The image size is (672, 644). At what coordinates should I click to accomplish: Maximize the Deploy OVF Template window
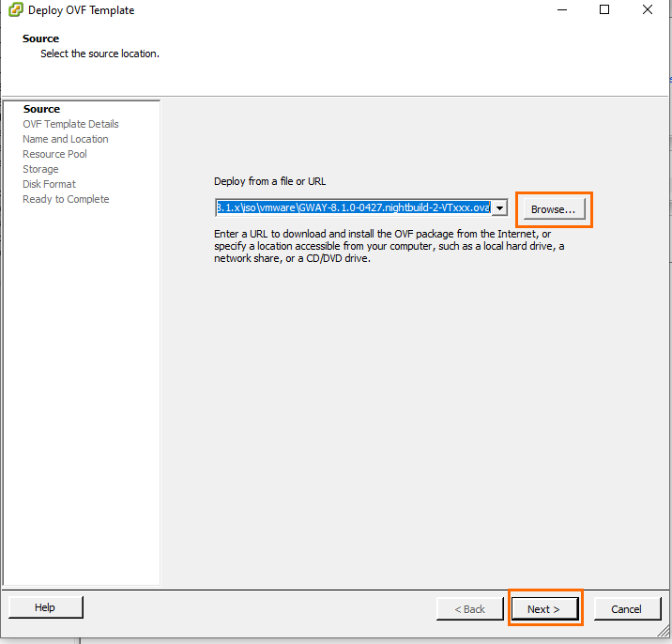pyautogui.click(x=604, y=10)
